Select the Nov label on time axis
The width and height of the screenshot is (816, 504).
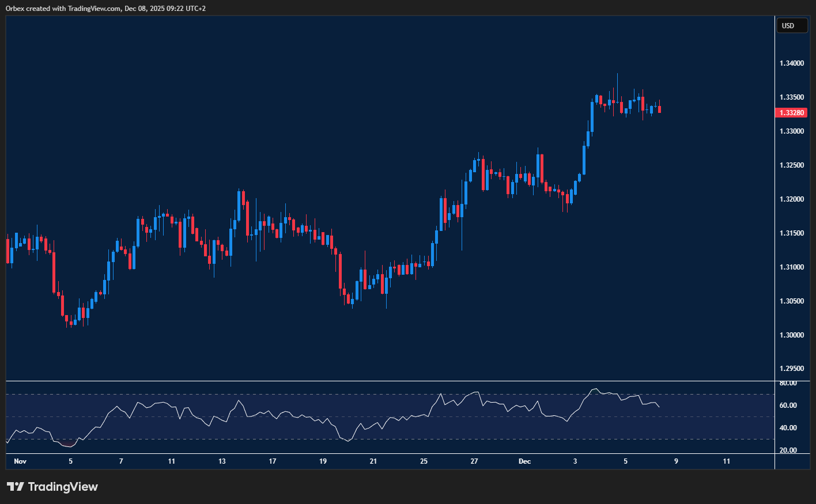(20, 461)
